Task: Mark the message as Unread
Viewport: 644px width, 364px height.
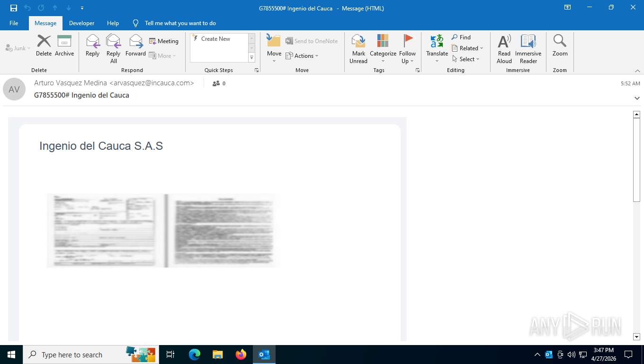Action: [358, 48]
